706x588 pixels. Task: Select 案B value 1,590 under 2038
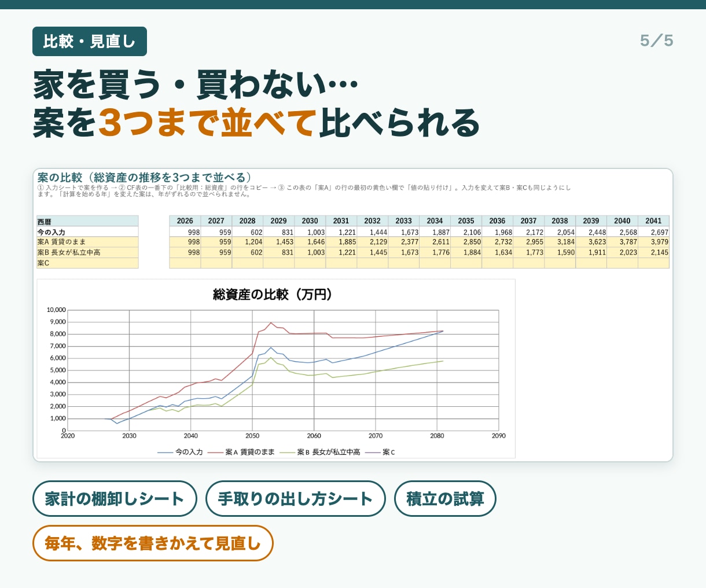560,252
